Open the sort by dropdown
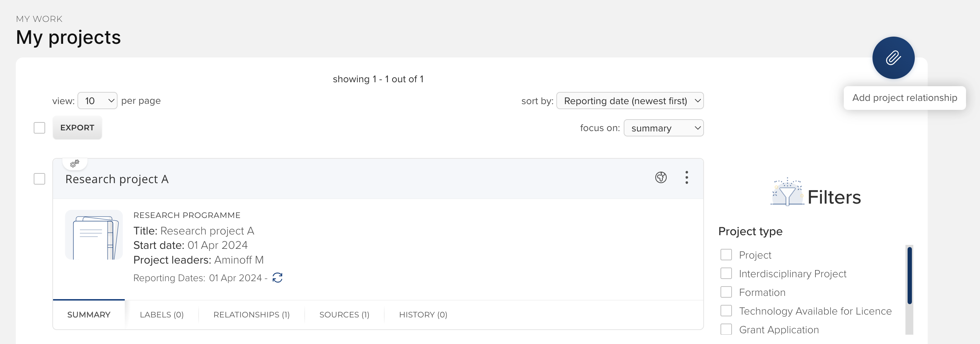 pyautogui.click(x=630, y=101)
